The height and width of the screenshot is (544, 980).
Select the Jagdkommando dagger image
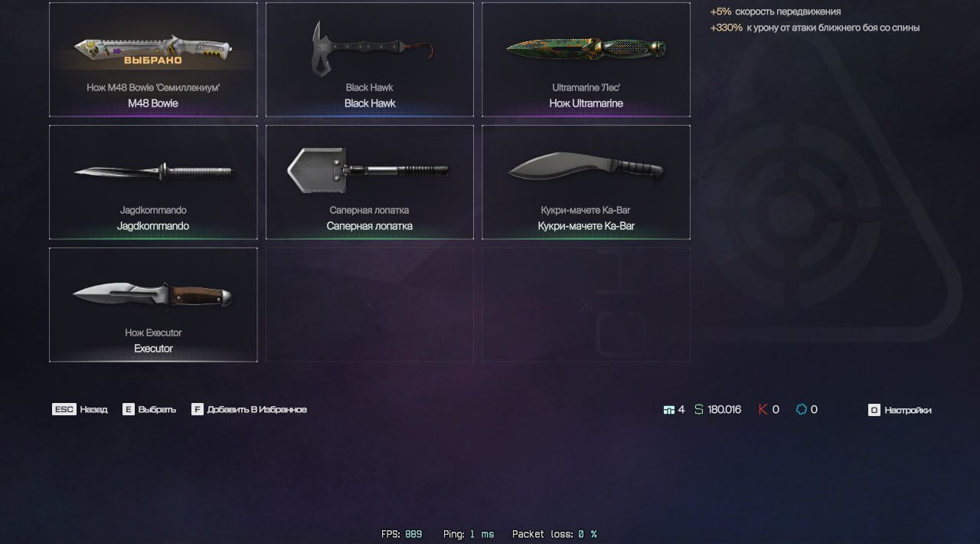tap(153, 172)
